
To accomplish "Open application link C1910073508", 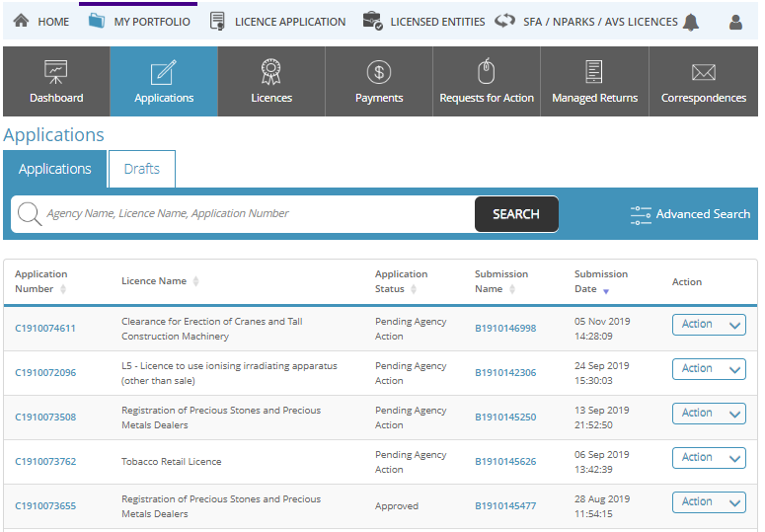I will (x=45, y=418).
